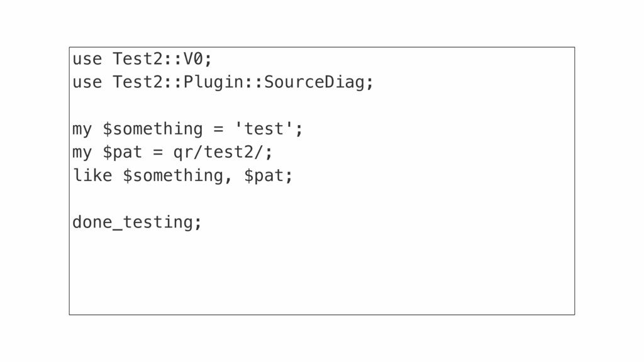644x362 pixels.
Task: Click the blank line above done_testing
Action: tap(321, 199)
